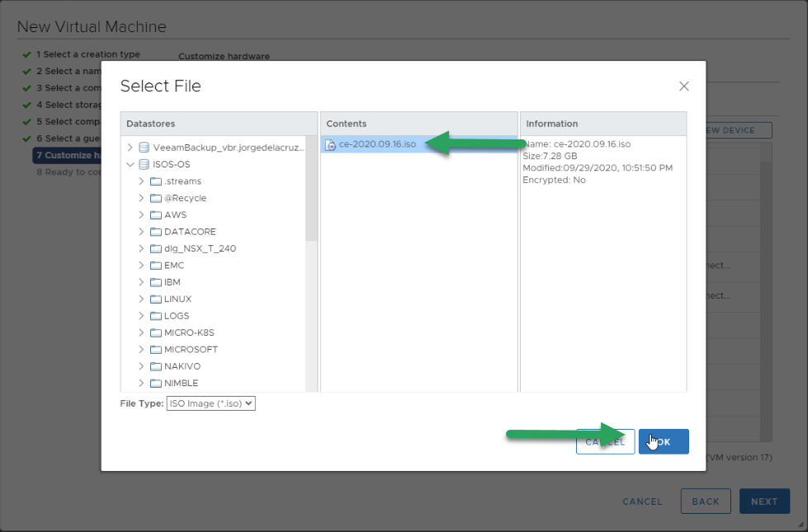Click the ISOS-OS datastore icon
This screenshot has width=808, height=532.
pyautogui.click(x=144, y=164)
